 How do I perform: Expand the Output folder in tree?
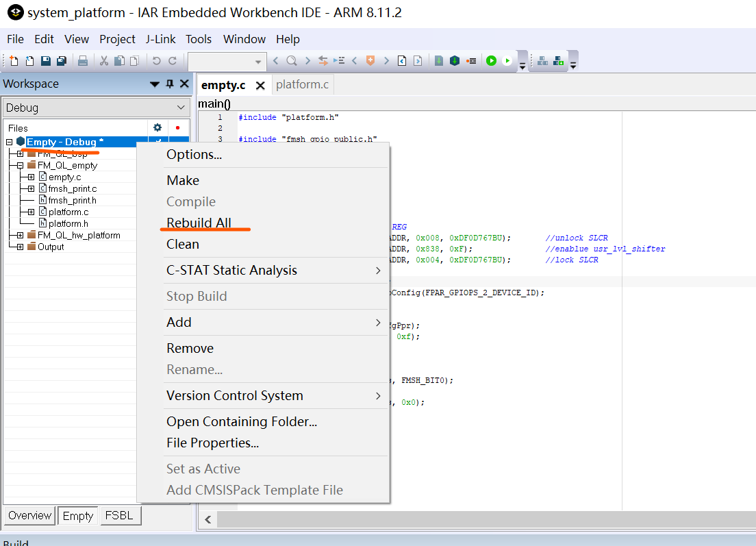(20, 247)
